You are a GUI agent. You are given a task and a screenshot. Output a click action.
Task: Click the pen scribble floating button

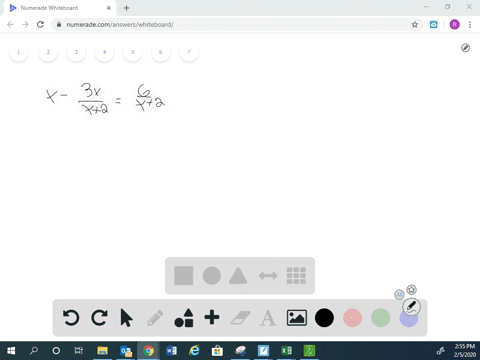(411, 307)
